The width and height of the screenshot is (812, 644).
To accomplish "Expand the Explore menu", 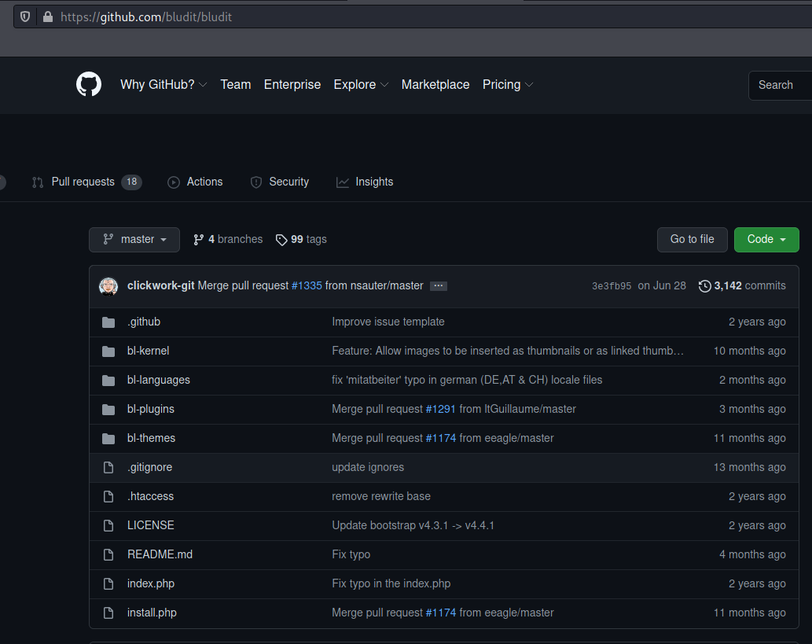I will pyautogui.click(x=361, y=84).
